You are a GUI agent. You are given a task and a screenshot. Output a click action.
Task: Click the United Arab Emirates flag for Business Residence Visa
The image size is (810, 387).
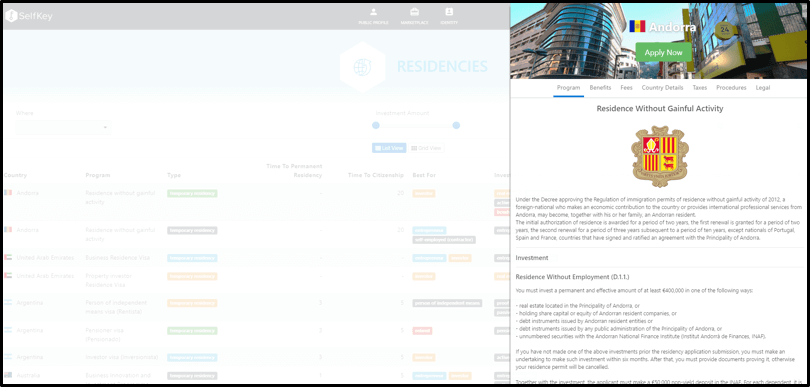[x=8, y=257]
